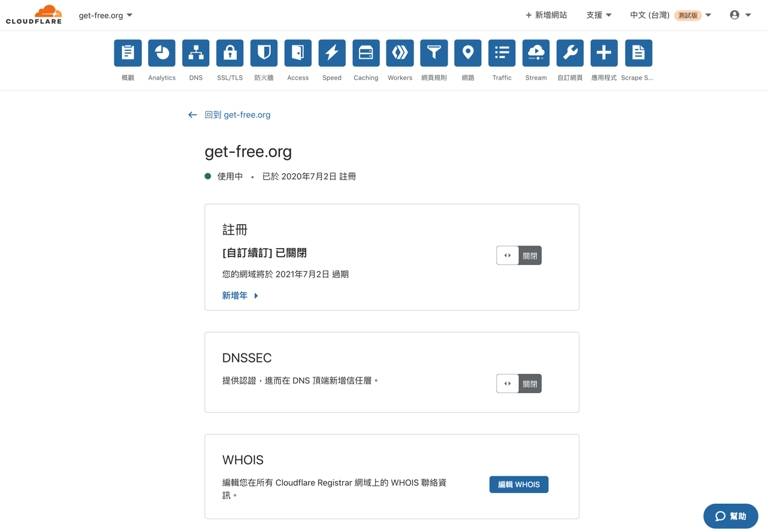
Task: Toggle the DNSSEC switch
Action: coord(519,383)
